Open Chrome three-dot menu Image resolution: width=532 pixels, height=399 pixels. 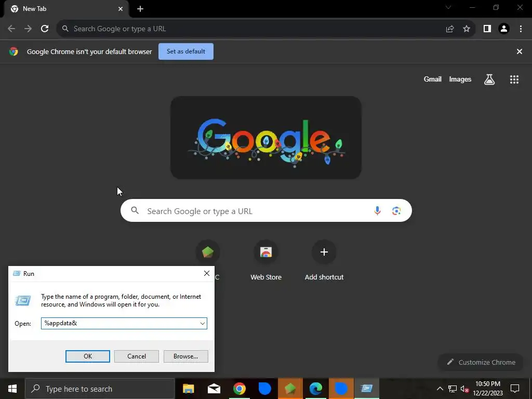tap(521, 29)
